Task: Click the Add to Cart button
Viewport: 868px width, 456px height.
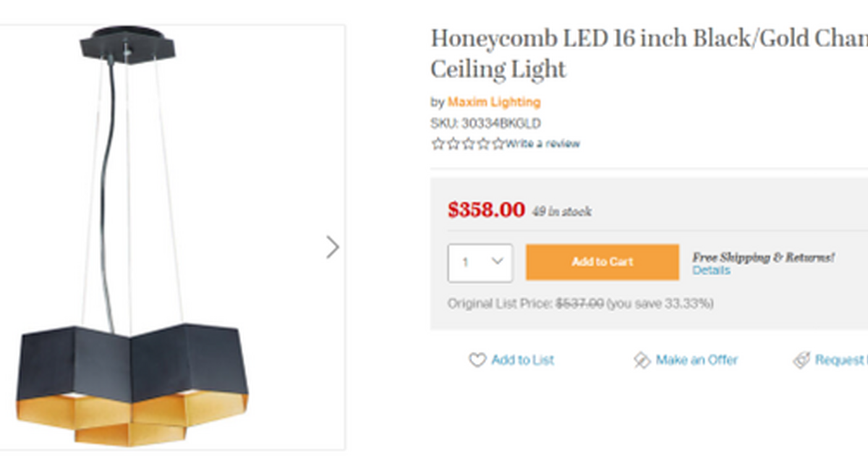Action: tap(603, 261)
